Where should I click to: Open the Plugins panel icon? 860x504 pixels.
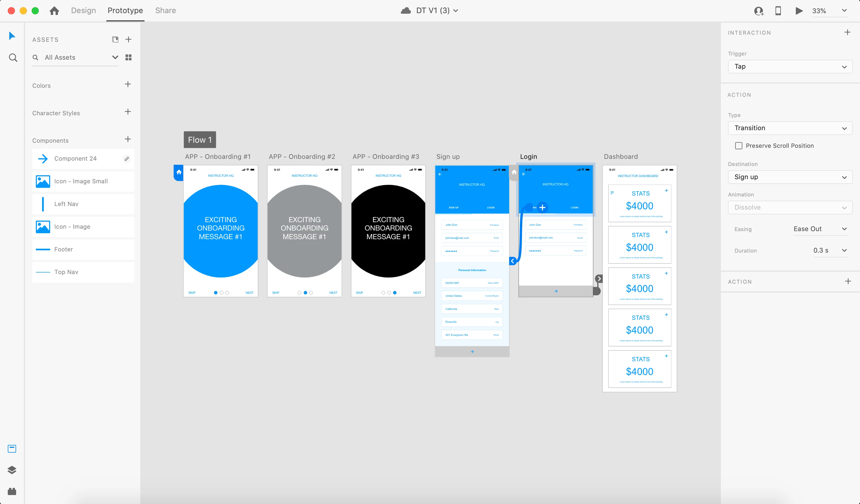tap(12, 491)
